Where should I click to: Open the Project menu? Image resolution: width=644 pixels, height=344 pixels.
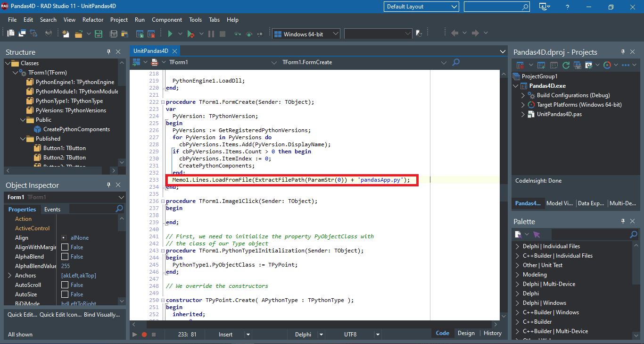point(119,20)
